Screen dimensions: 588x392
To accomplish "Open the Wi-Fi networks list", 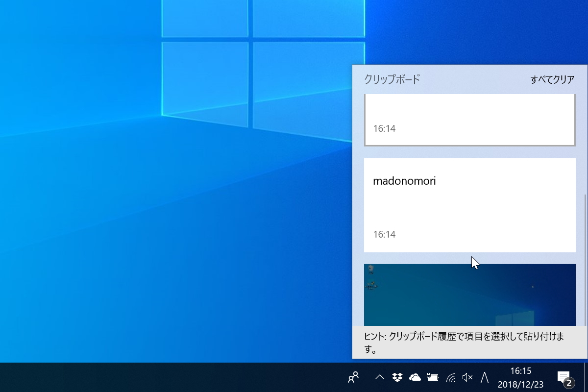I will click(450, 377).
